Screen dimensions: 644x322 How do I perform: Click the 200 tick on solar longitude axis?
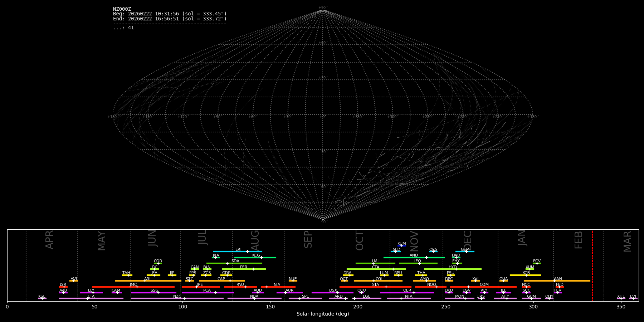click(x=358, y=307)
